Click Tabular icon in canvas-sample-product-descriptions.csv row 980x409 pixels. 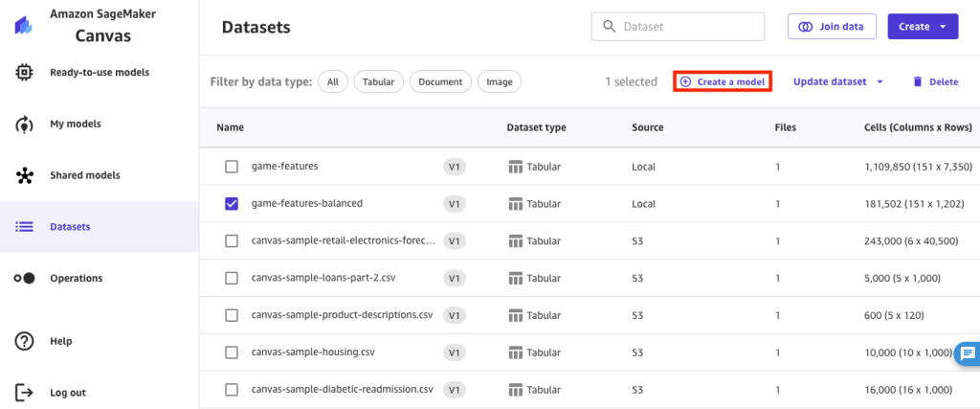point(516,316)
